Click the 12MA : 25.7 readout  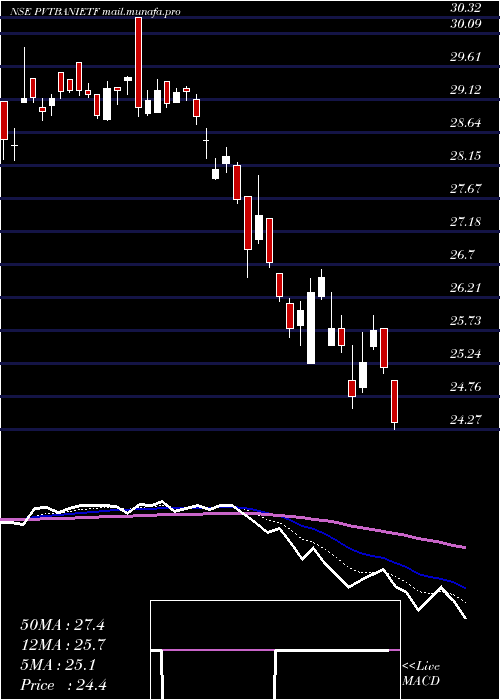point(62,645)
